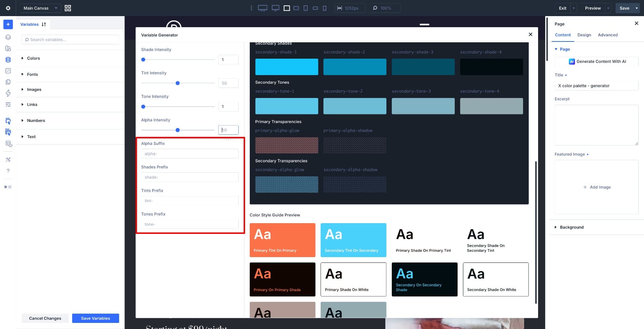Click the Tints Prefix input field

click(x=190, y=201)
